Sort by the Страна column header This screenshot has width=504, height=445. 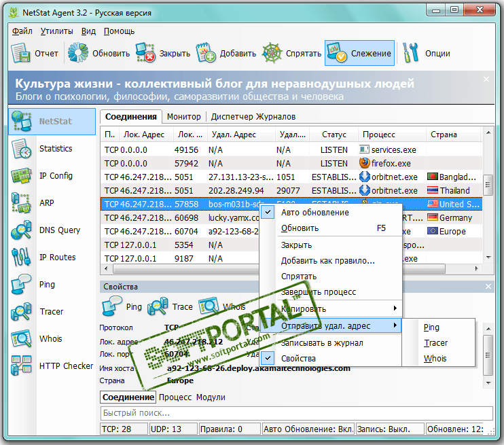[454, 135]
